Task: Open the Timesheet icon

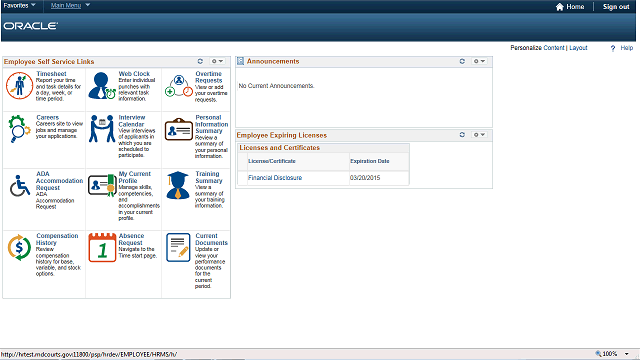Action: click(x=19, y=86)
